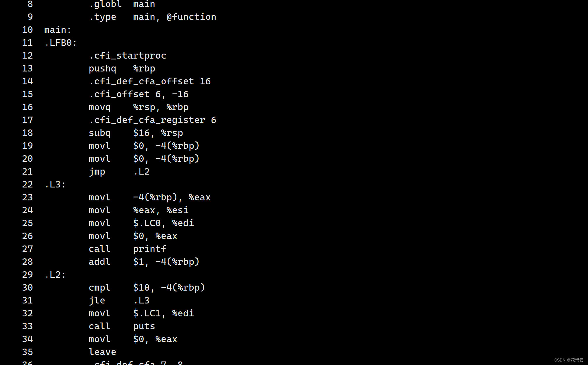588x365 pixels.
Task: Click the "subq $16, %rsp" instruction
Action: [136, 133]
